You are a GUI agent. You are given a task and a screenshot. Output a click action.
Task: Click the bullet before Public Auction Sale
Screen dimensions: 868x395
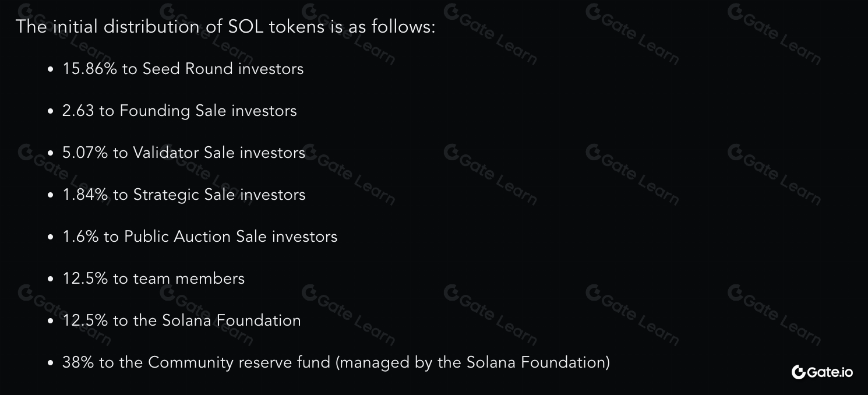click(51, 237)
